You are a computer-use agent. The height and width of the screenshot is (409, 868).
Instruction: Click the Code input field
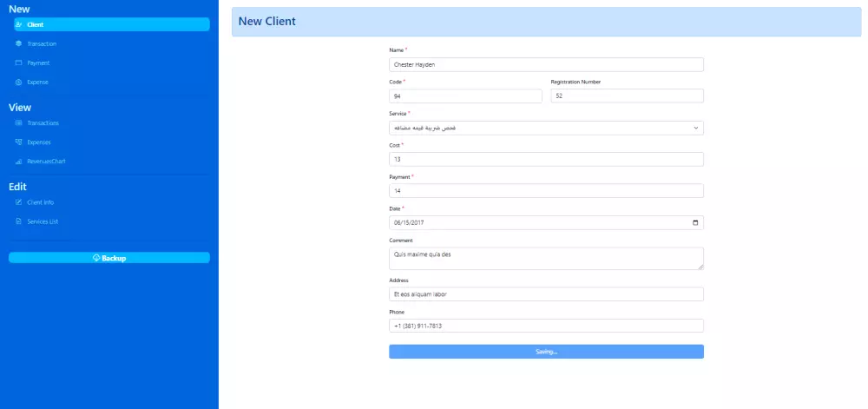[x=465, y=96]
